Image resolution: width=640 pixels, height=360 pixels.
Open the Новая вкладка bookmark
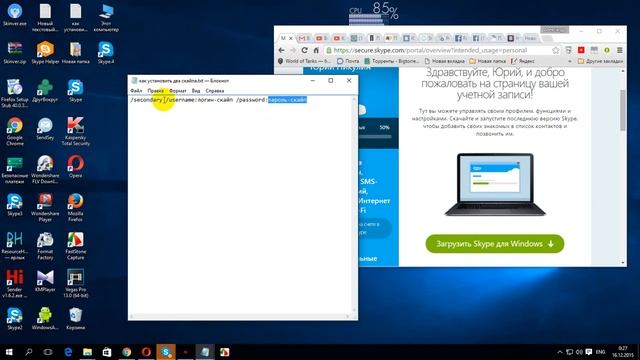click(x=444, y=61)
